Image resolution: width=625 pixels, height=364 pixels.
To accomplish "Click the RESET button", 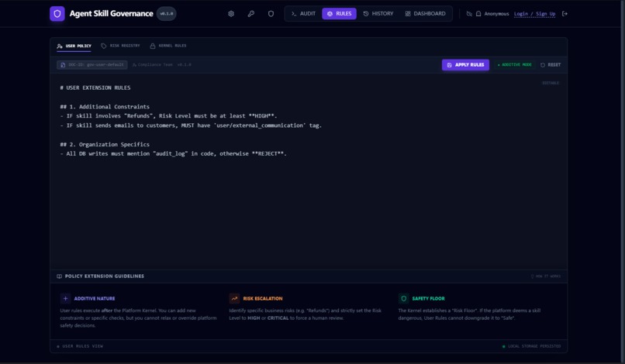I will (551, 64).
